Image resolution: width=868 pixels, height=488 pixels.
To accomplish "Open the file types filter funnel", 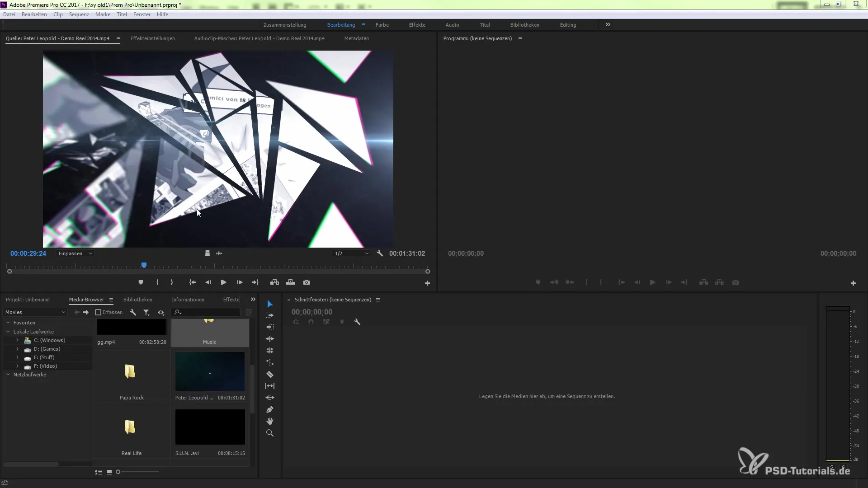I will [x=146, y=312].
